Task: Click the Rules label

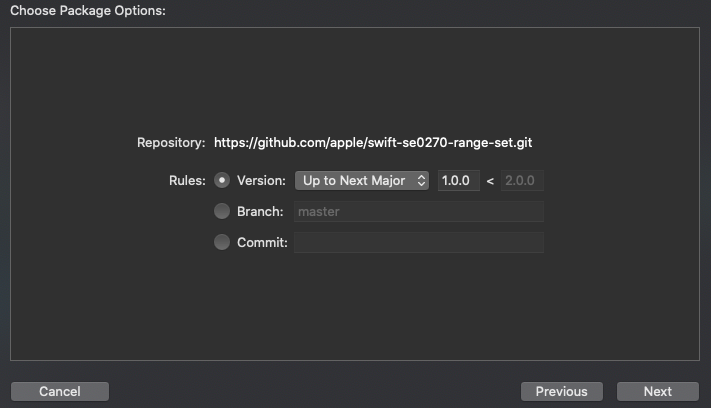Action: tap(187, 180)
